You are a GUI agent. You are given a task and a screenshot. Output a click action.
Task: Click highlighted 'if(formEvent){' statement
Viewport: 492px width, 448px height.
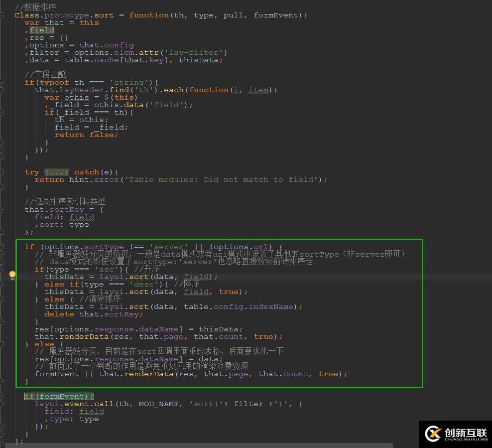[59, 397]
